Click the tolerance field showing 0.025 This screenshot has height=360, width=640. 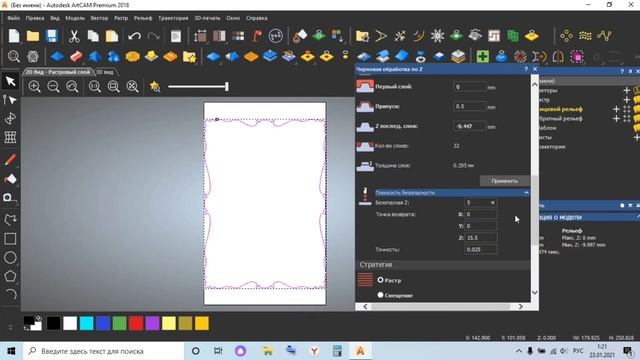(x=481, y=249)
